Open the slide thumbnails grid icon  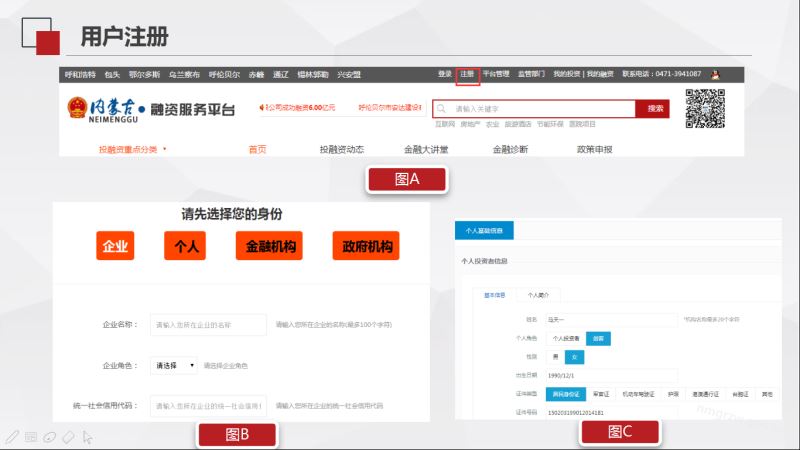30,437
